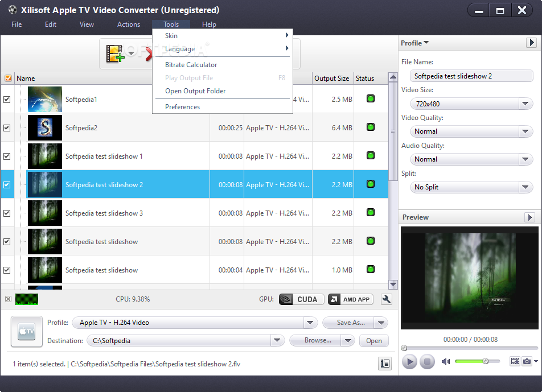Open the Actions menu
The width and height of the screenshot is (542, 392).
click(x=129, y=24)
